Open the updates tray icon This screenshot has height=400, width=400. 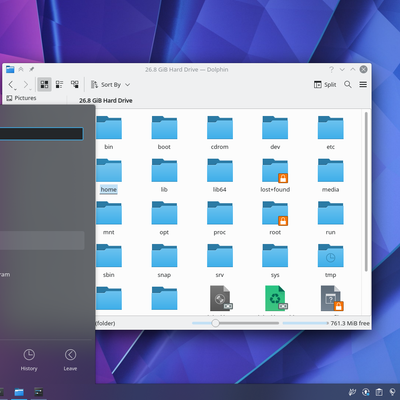click(366, 392)
